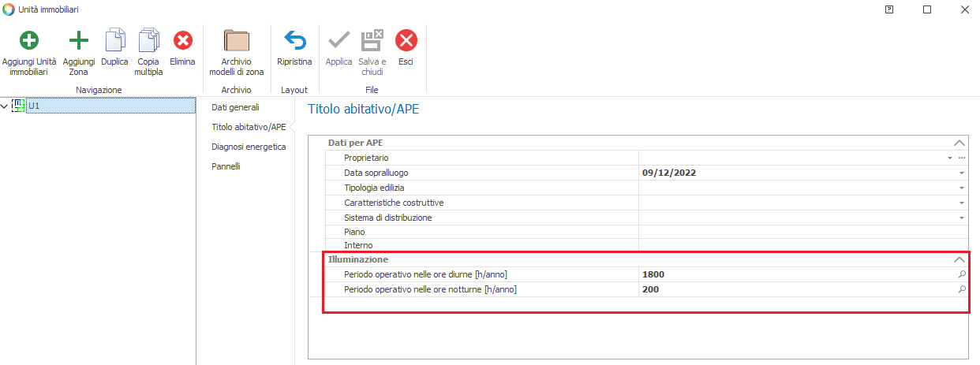Switch to the Diagnosi energetica tab
The image size is (980, 365).
[249, 147]
